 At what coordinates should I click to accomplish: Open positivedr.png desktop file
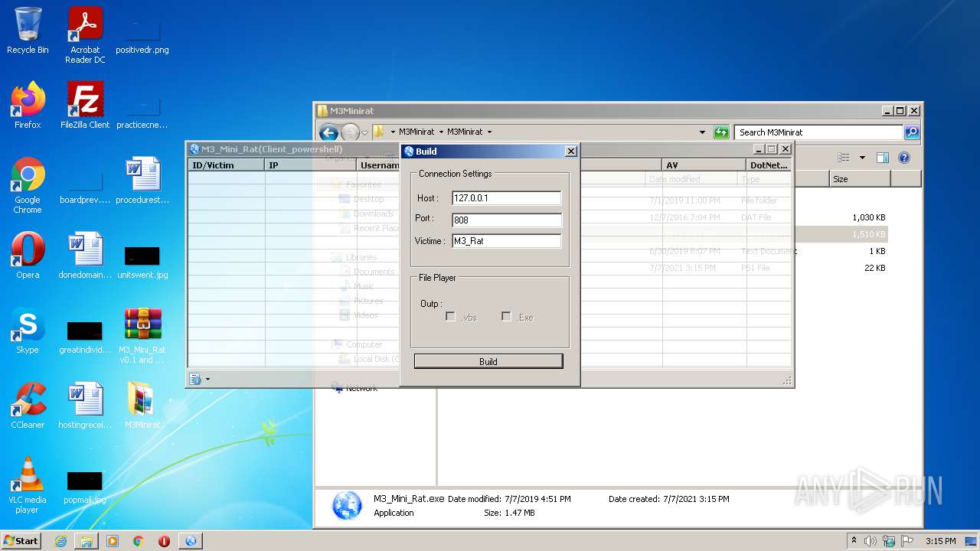142,35
